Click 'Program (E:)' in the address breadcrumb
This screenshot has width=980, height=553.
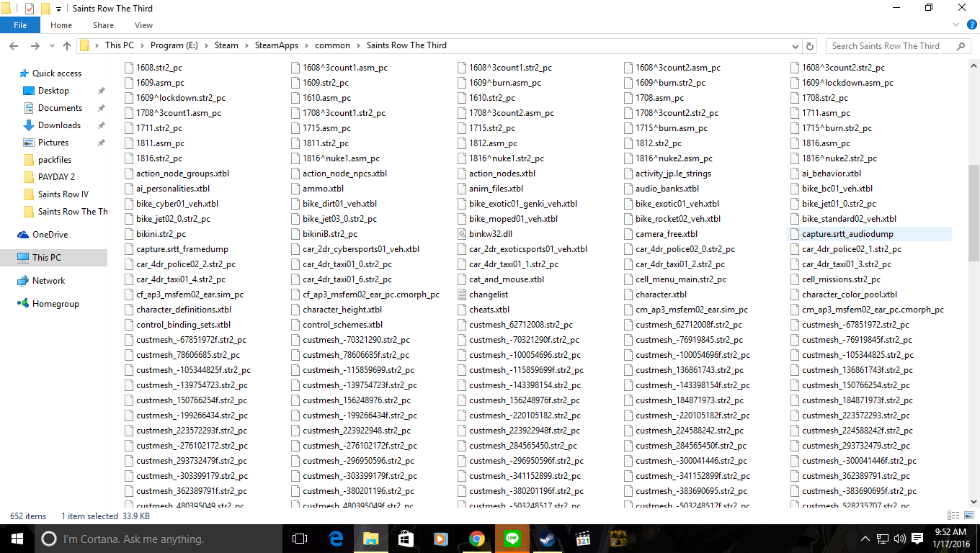tap(174, 45)
